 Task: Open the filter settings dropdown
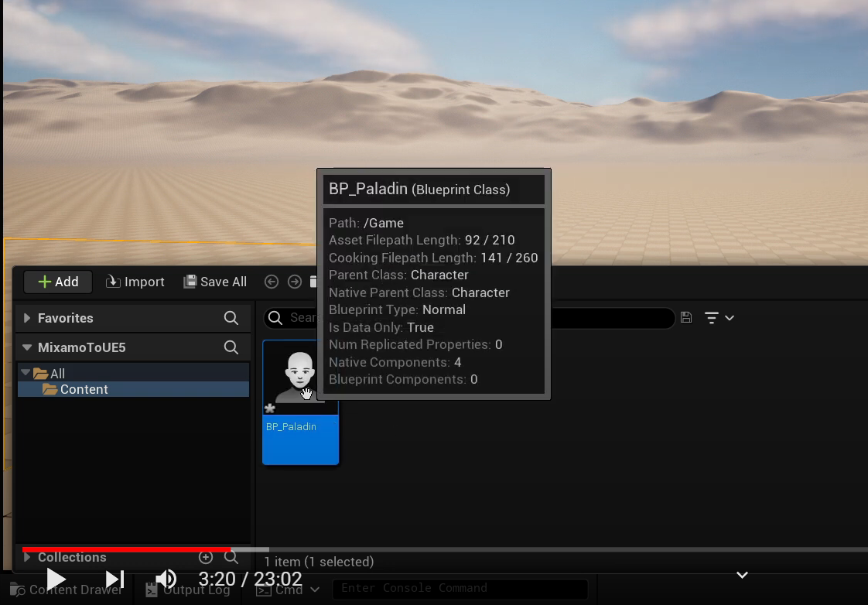point(719,318)
